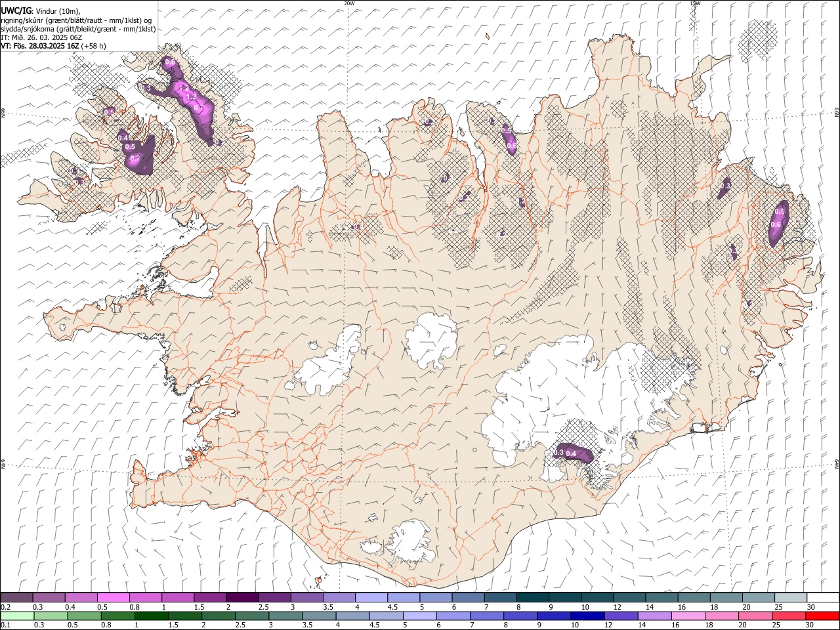The width and height of the screenshot is (840, 630).
Task: Click the '0.6' value at the Westfjords' northern tip
Action: [x=169, y=62]
